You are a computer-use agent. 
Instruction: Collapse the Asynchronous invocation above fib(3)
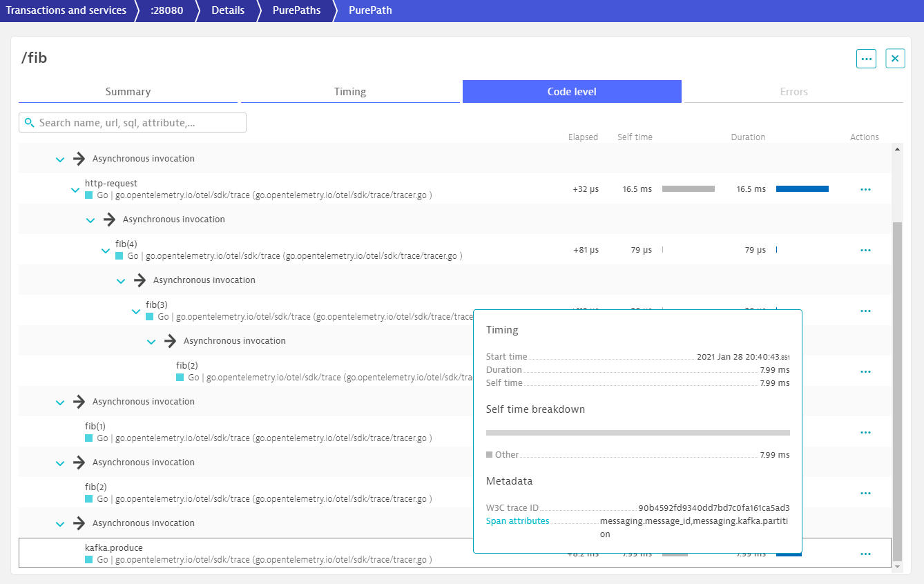pos(121,281)
